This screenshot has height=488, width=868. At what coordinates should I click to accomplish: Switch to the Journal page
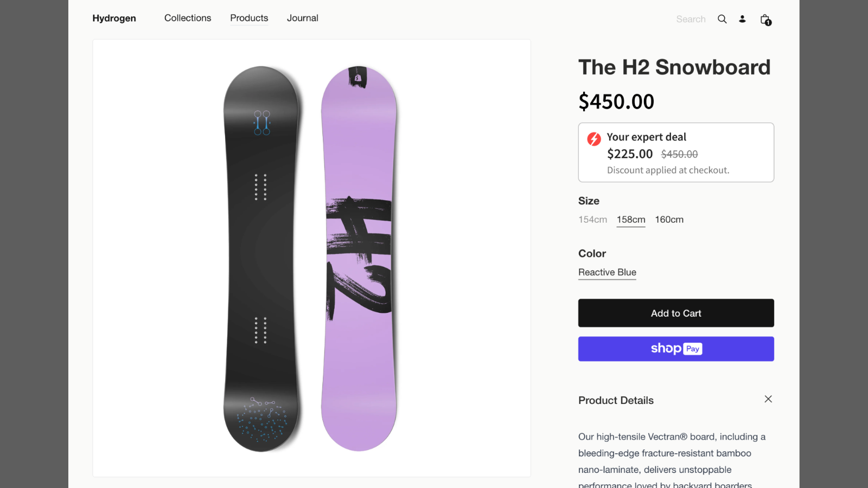click(302, 18)
